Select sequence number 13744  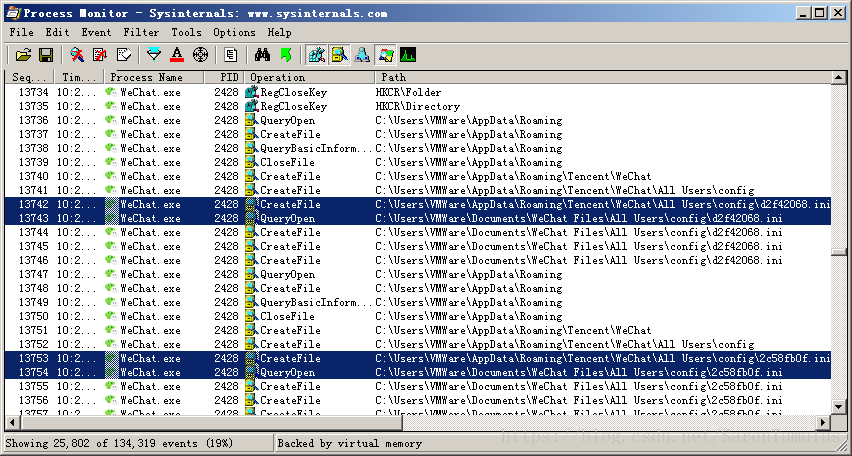click(33, 233)
